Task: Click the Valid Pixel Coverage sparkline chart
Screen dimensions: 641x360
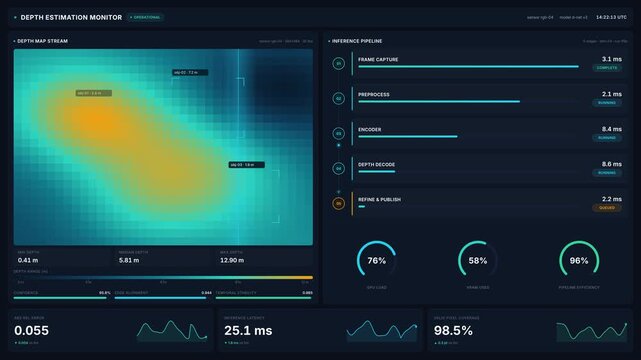Action: pos(592,331)
